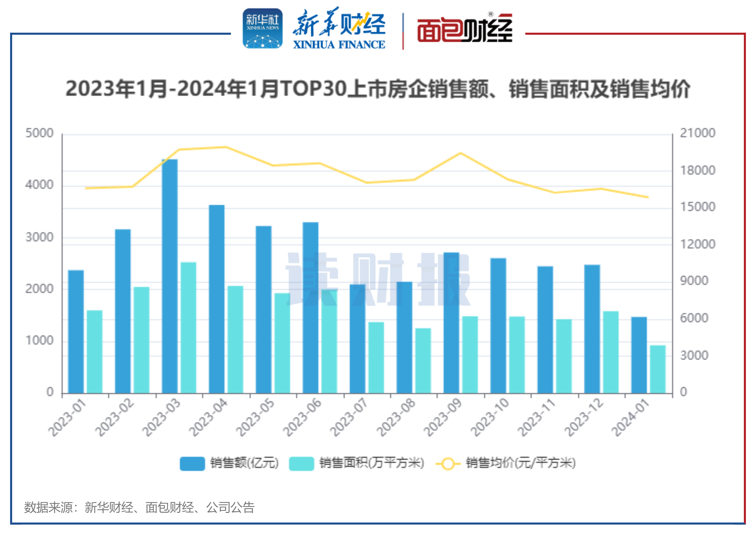Click the 2023-09 peak on yellow line
The image size is (756, 535).
[461, 153]
